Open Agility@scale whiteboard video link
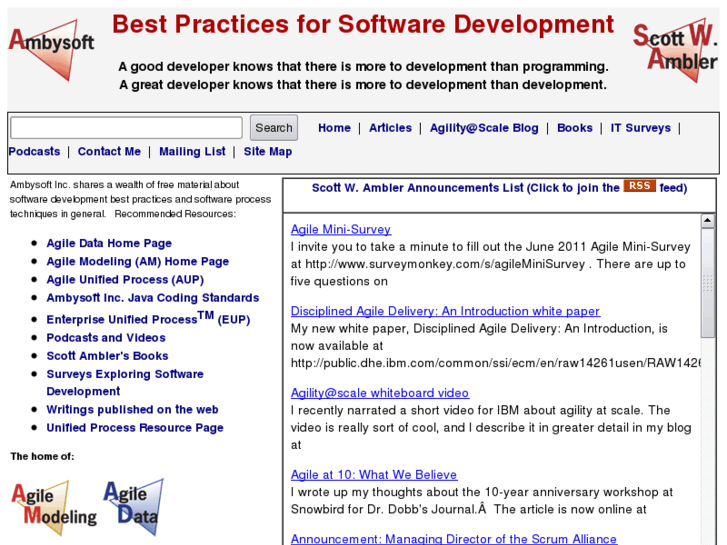The height and width of the screenshot is (545, 727). 380,393
